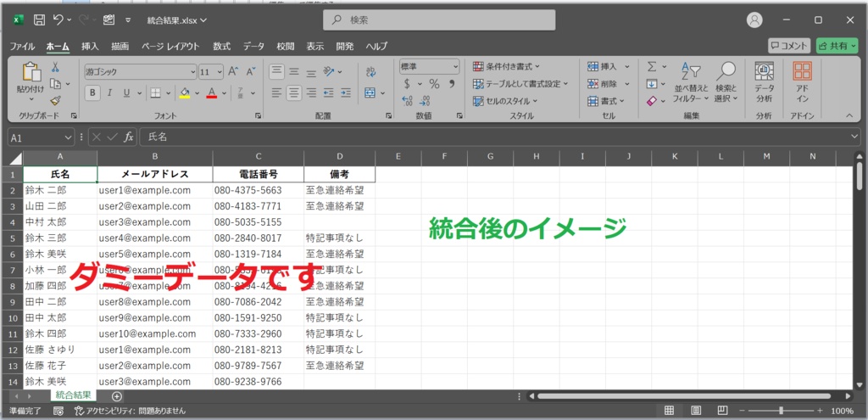Open the テーブルとして書式設定 dropdown
Image resolution: width=868 pixels, height=420 pixels.
tap(520, 84)
